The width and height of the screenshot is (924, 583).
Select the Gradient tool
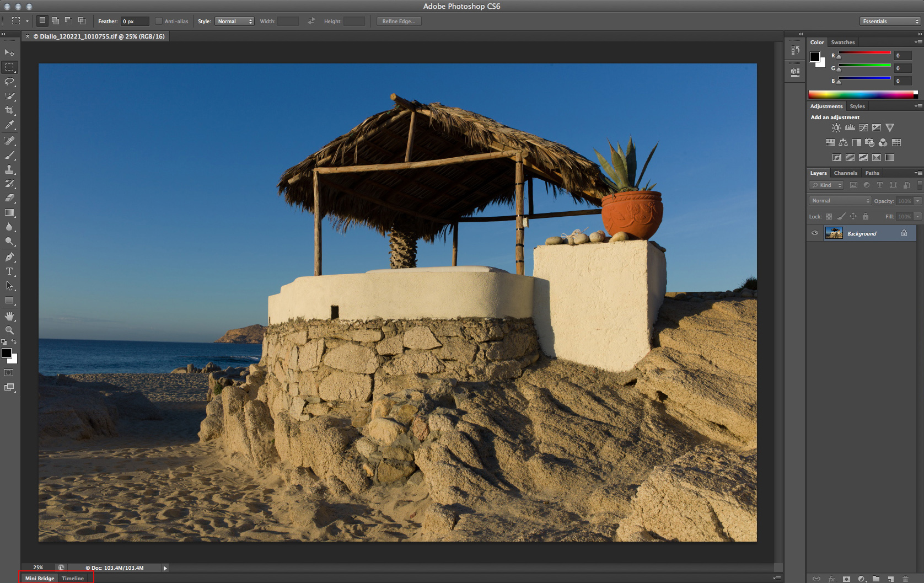(9, 212)
